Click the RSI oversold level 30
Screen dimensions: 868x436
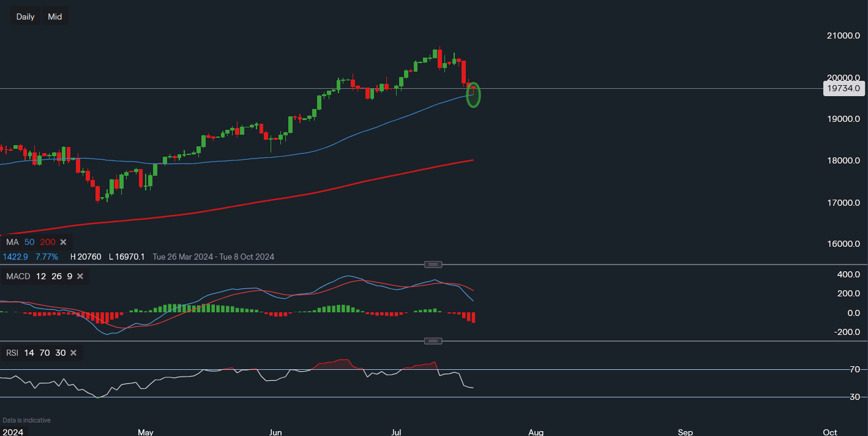[59, 353]
